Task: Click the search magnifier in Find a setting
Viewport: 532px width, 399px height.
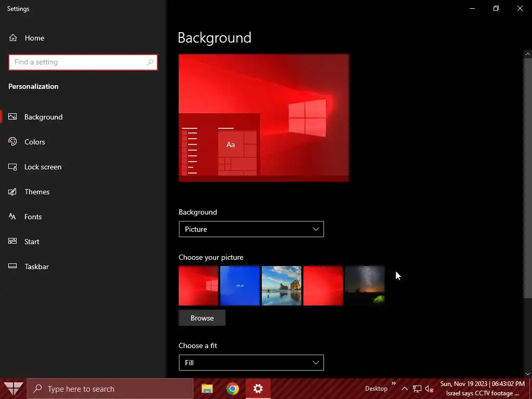Action: pos(150,62)
